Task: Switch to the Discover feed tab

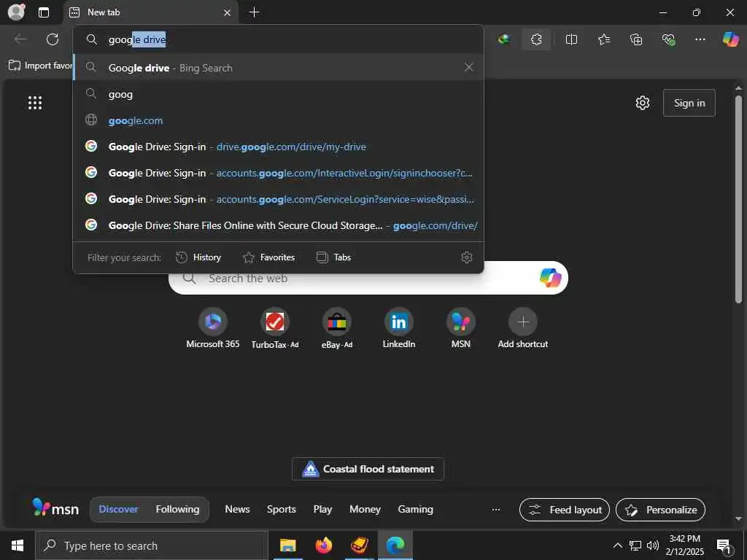Action: tap(118, 509)
